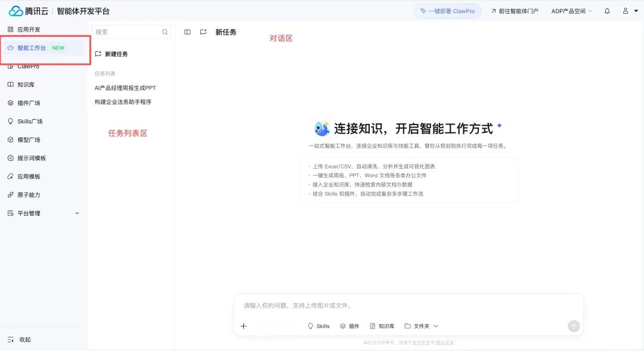Click the 应用开发 grid icon
The width and height of the screenshot is (644, 351).
click(10, 30)
